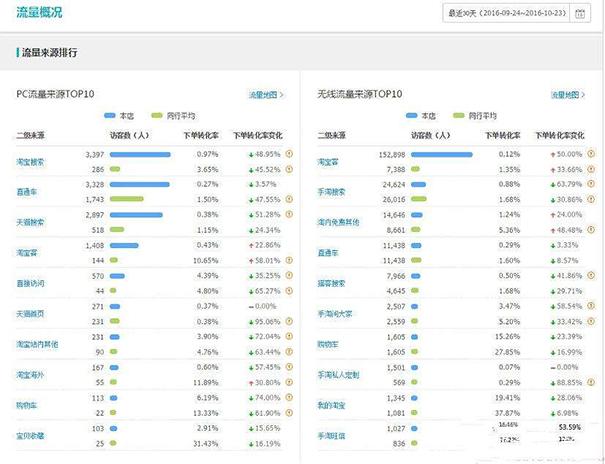Open 淘宝搜索 source in PC table
The image size is (605, 464).
(x=30, y=162)
